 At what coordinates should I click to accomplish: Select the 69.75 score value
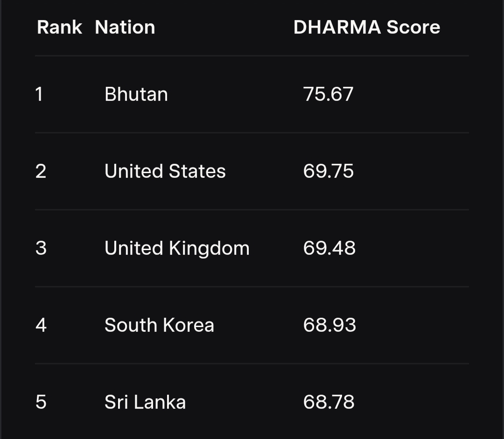click(328, 171)
